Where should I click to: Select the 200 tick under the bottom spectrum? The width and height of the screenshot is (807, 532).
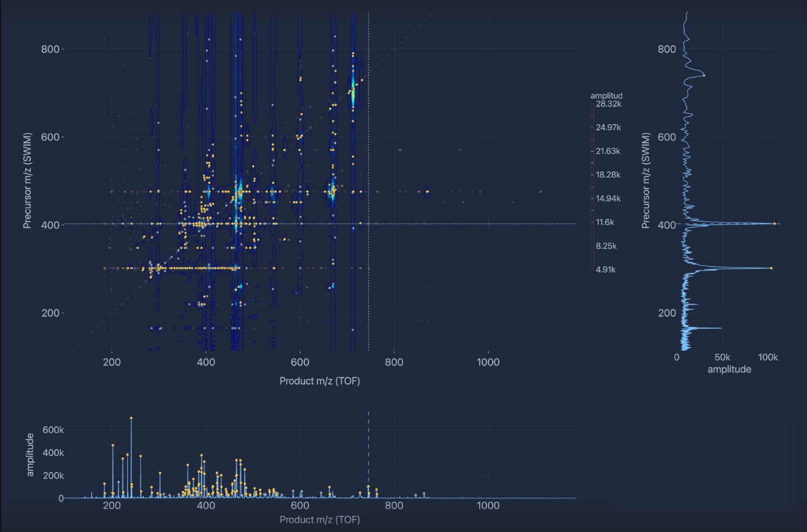(112, 505)
